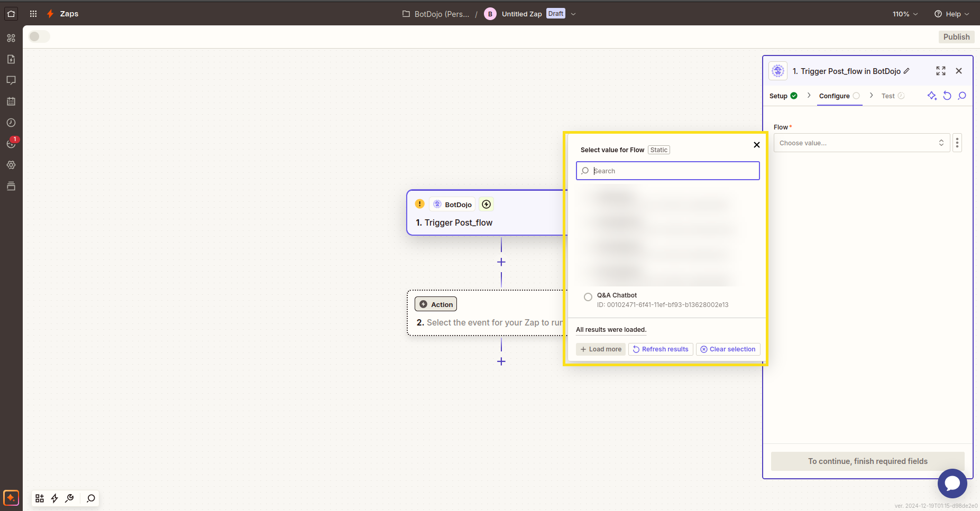Screen dimensions: 980x511
Task: Open the settings gear in left sidebar
Action: [11, 165]
